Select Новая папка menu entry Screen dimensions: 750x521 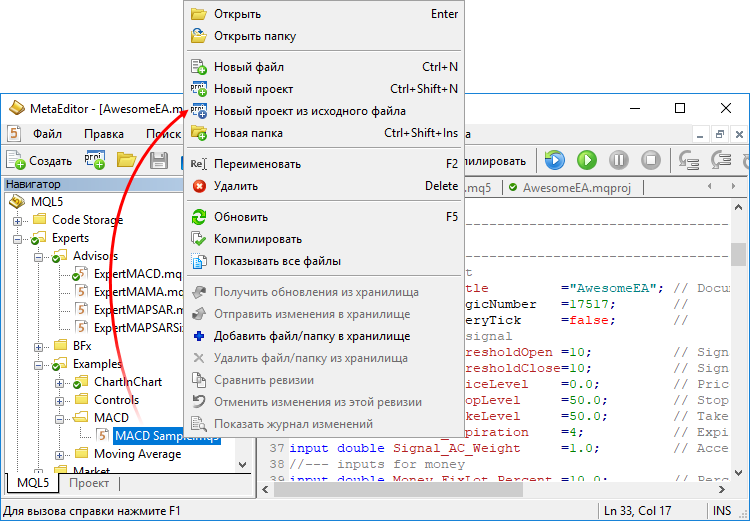324,133
